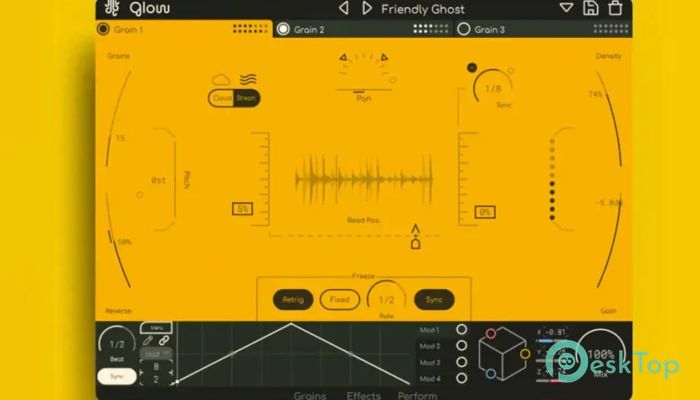Go to the previous preset arrow
This screenshot has height=400, width=700.
tap(343, 9)
